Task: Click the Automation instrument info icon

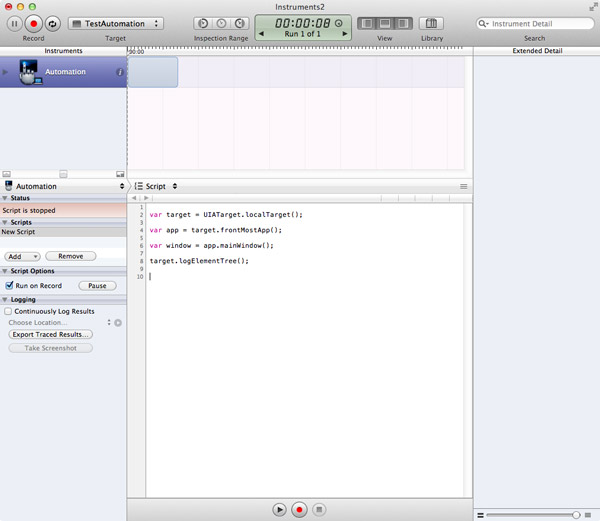Action: 120,72
